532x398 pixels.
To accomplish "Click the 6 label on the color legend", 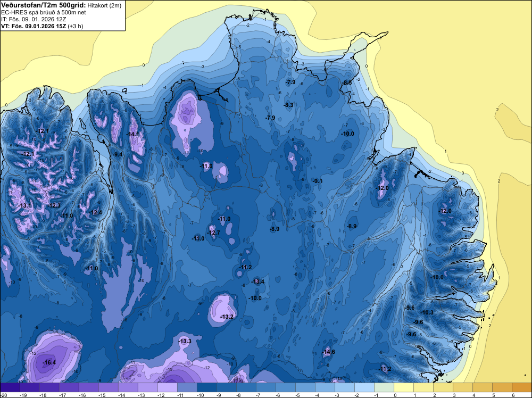I will pyautogui.click(x=513, y=395).
